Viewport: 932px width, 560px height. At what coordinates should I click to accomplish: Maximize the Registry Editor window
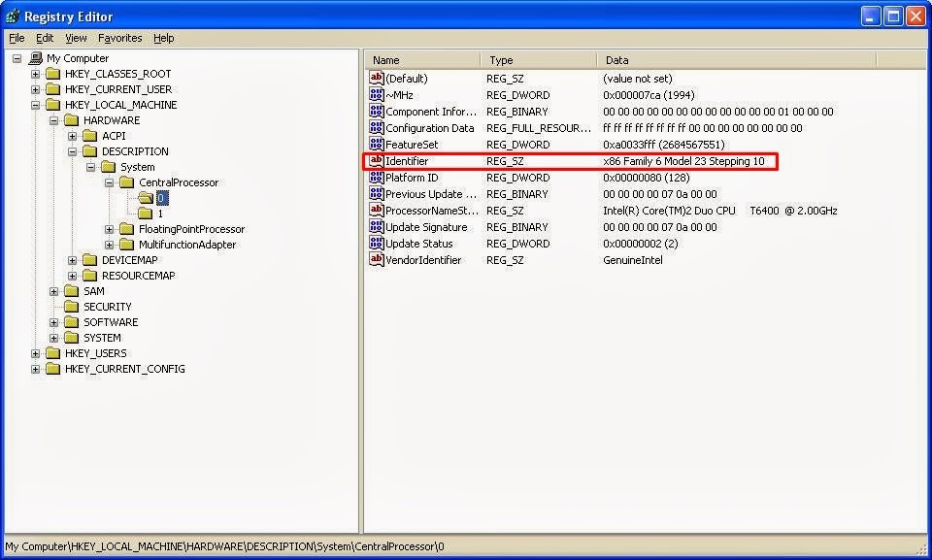pyautogui.click(x=893, y=16)
